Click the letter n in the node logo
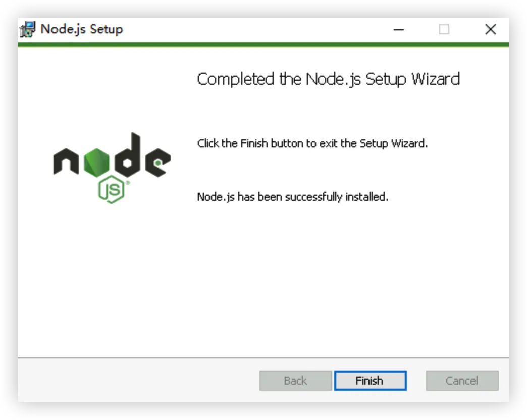The width and height of the screenshot is (527, 420). (x=66, y=161)
